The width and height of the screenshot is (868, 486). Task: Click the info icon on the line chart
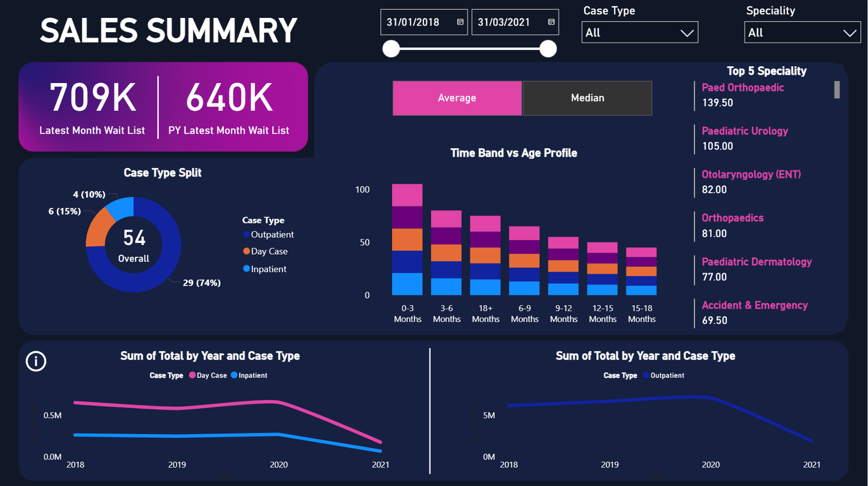[36, 361]
